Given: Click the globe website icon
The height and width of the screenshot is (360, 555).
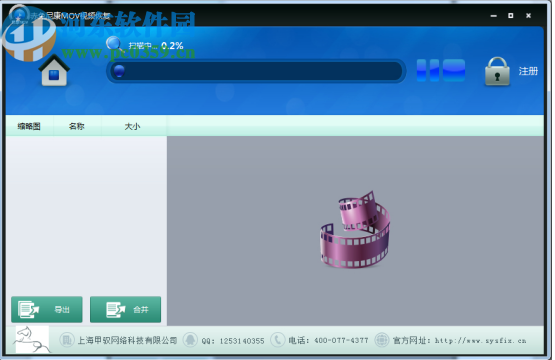Looking at the screenshot, I should (382, 340).
